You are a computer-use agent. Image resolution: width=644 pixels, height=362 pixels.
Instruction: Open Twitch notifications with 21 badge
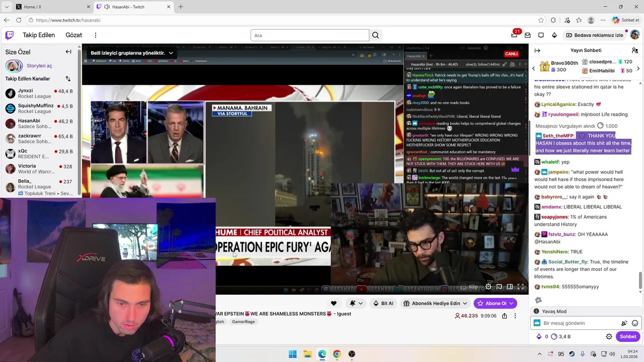click(x=514, y=35)
